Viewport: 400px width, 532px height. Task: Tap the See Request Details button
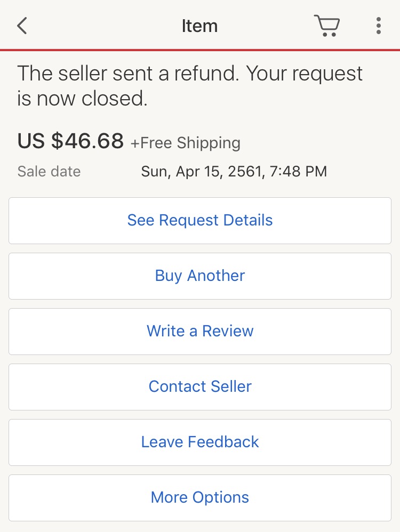click(x=200, y=221)
